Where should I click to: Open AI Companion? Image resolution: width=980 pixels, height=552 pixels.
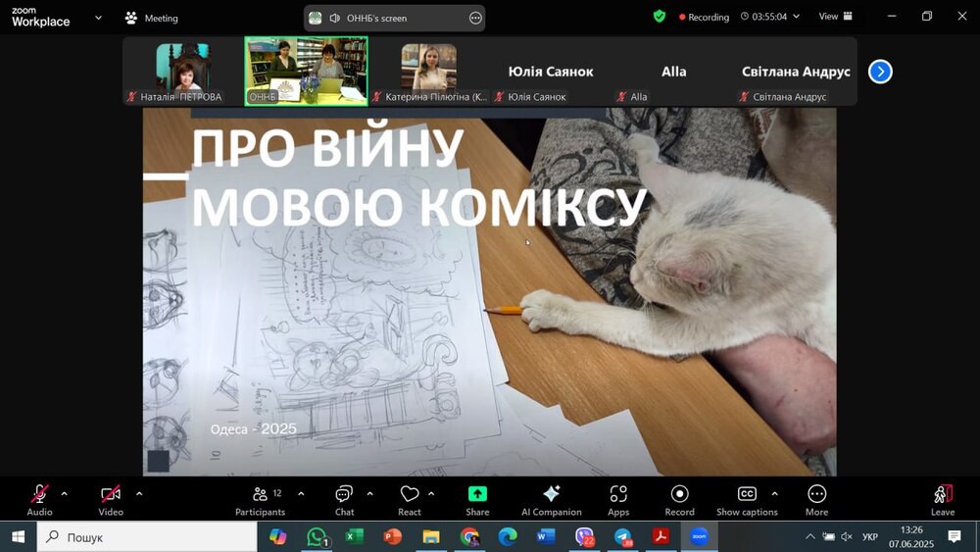click(551, 495)
